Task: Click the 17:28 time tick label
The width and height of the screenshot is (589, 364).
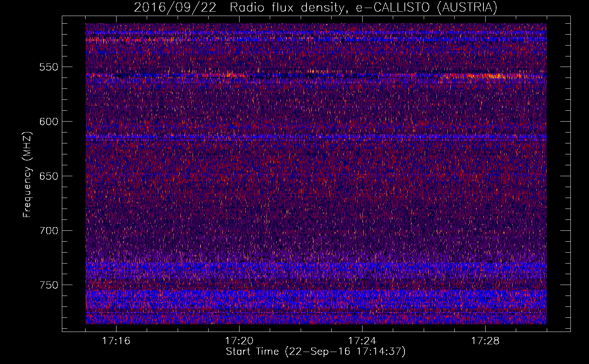Action: point(485,341)
